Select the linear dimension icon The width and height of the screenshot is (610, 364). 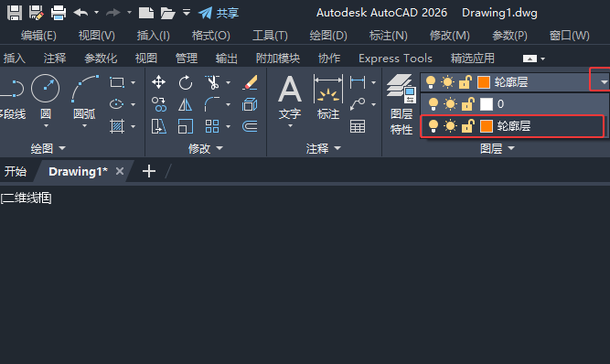pos(358,82)
